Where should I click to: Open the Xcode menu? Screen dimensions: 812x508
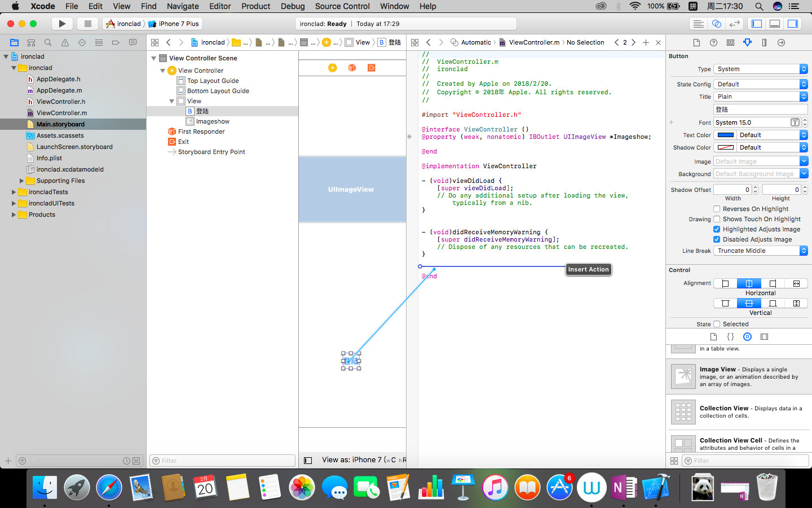[x=43, y=6]
